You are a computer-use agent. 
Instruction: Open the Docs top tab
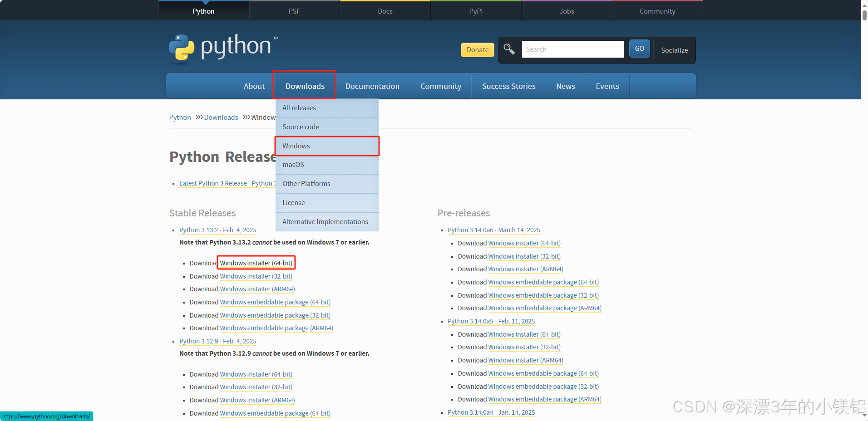385,11
